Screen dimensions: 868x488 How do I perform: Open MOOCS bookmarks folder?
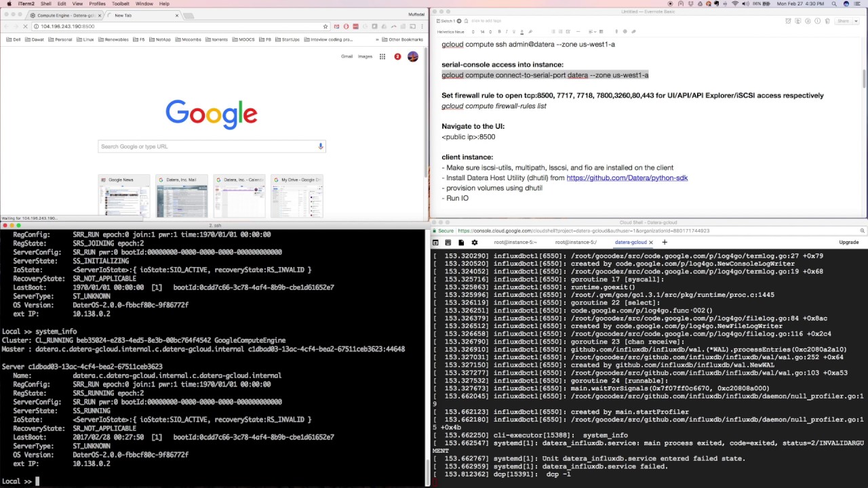(x=243, y=39)
